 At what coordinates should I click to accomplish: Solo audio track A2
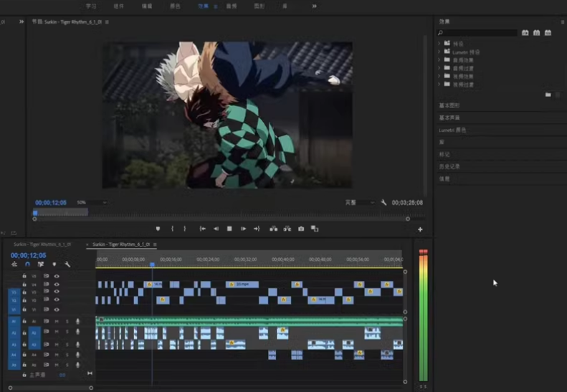click(x=67, y=332)
